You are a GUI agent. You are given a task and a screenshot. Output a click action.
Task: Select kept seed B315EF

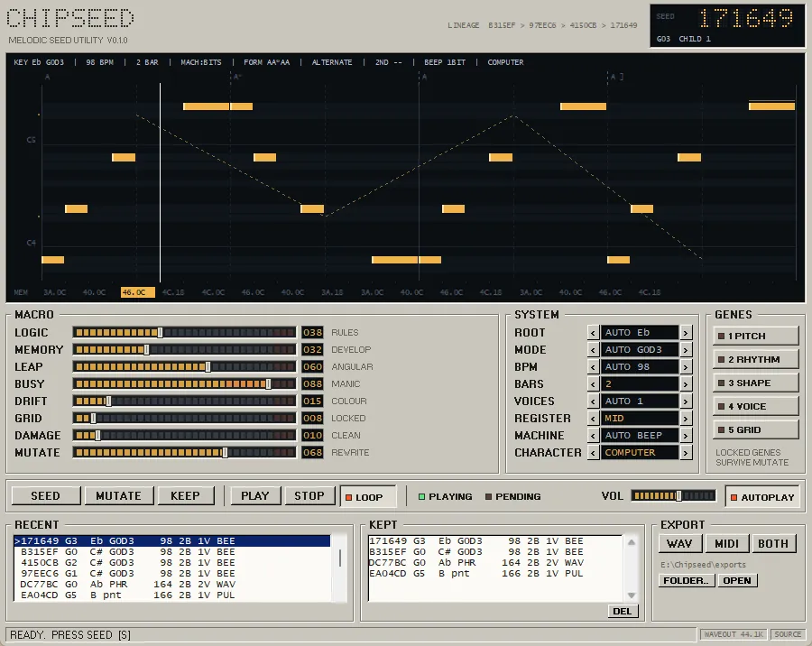pyautogui.click(x=495, y=551)
